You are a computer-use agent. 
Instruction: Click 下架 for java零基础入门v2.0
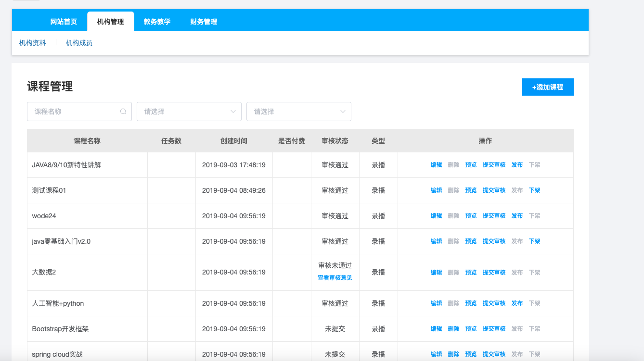click(x=534, y=241)
